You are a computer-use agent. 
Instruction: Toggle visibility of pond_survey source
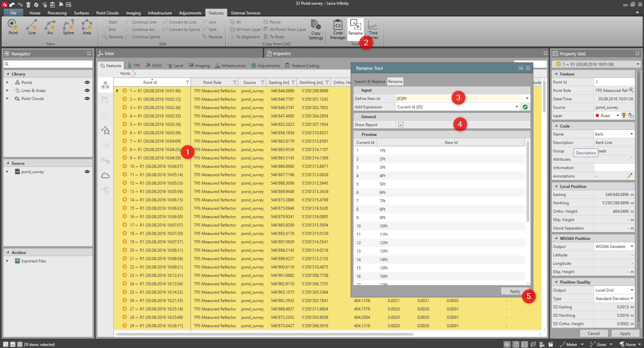(87, 172)
